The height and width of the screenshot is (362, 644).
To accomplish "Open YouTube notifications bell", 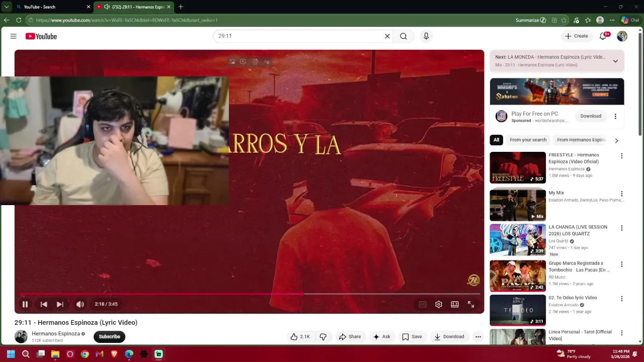I will tap(603, 36).
